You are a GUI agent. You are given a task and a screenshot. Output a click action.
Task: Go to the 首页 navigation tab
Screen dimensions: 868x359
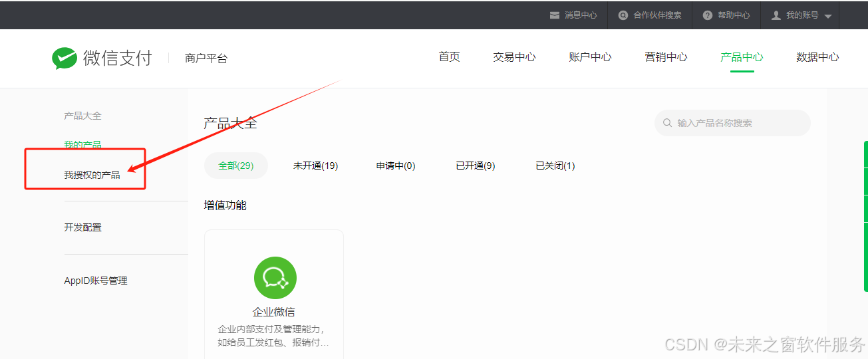[450, 57]
